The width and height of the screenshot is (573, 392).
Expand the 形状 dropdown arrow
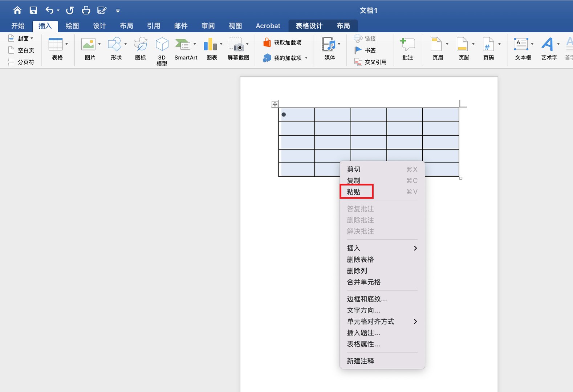[125, 44]
